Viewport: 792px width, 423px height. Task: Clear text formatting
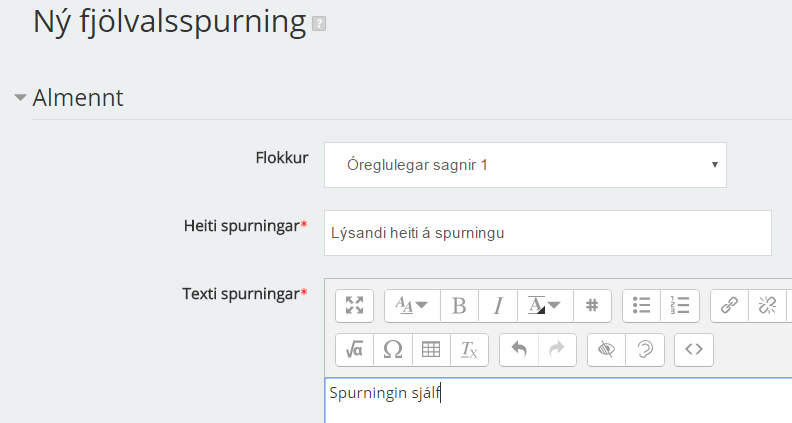coord(469,350)
